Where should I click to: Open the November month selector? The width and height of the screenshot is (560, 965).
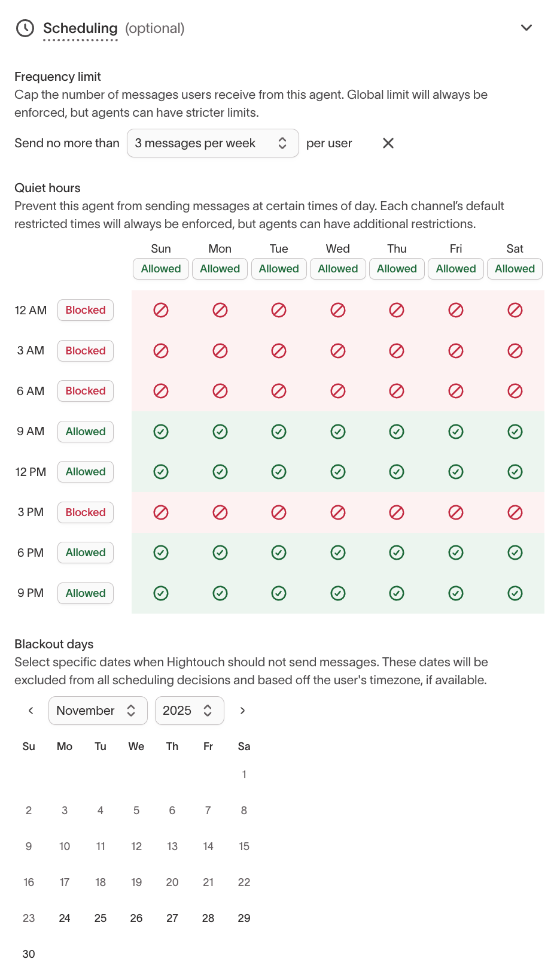tap(98, 711)
